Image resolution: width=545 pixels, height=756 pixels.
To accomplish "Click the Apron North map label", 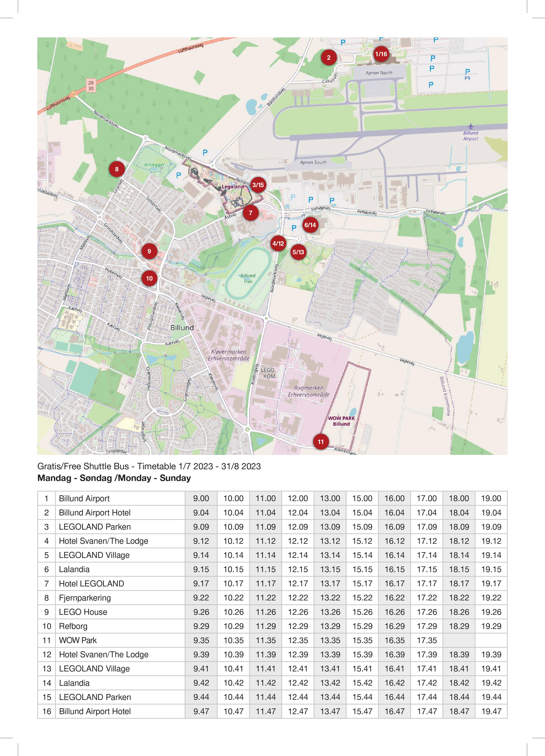I will (x=379, y=73).
